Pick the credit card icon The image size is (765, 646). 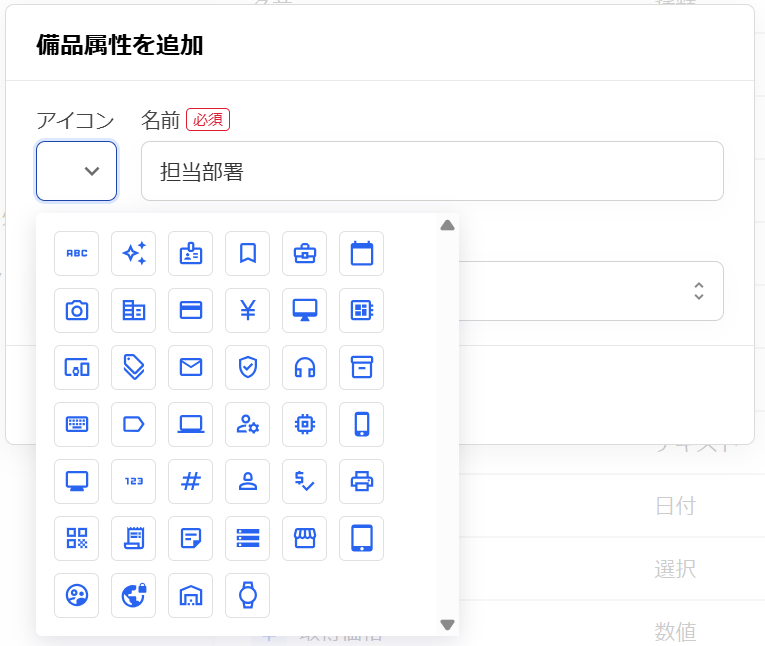tap(191, 310)
